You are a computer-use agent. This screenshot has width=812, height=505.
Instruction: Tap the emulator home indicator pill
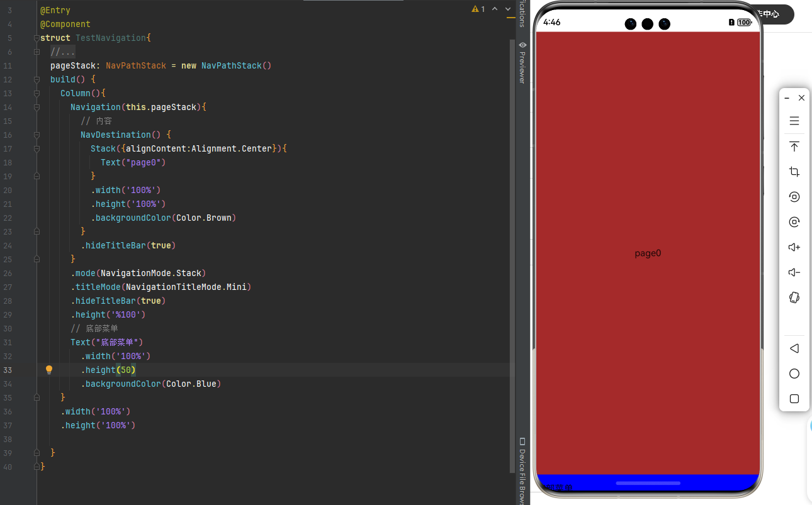click(x=648, y=483)
